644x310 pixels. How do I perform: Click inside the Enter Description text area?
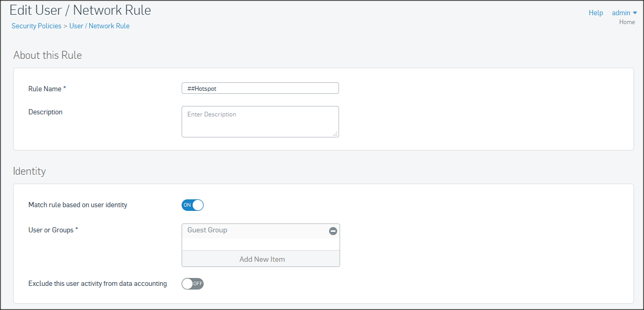pyautogui.click(x=260, y=122)
